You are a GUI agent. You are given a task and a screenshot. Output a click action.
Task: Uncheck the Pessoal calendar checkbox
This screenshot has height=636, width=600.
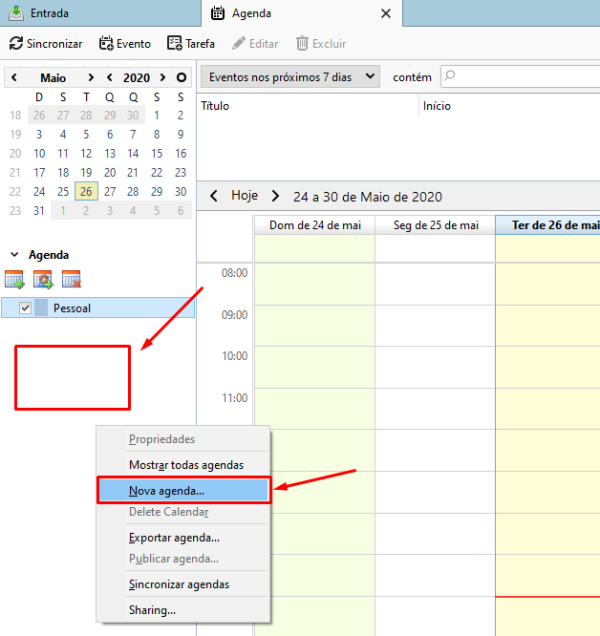pos(26,308)
